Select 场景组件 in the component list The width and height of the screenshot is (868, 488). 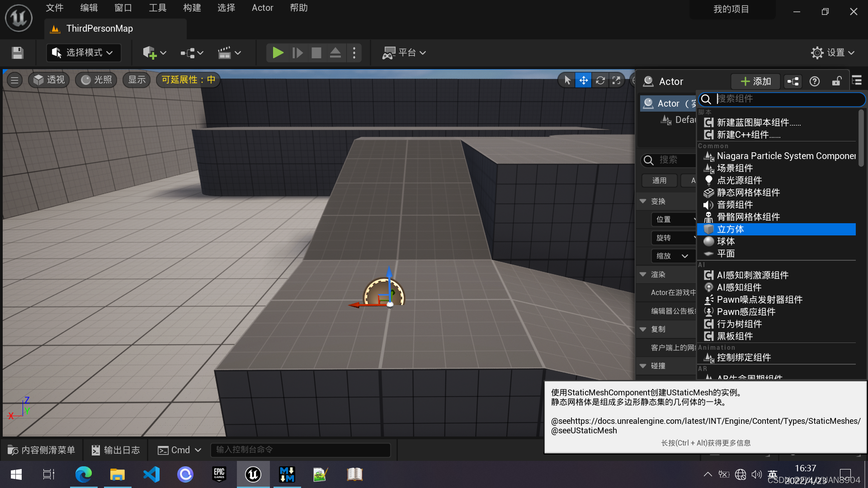(x=776, y=169)
